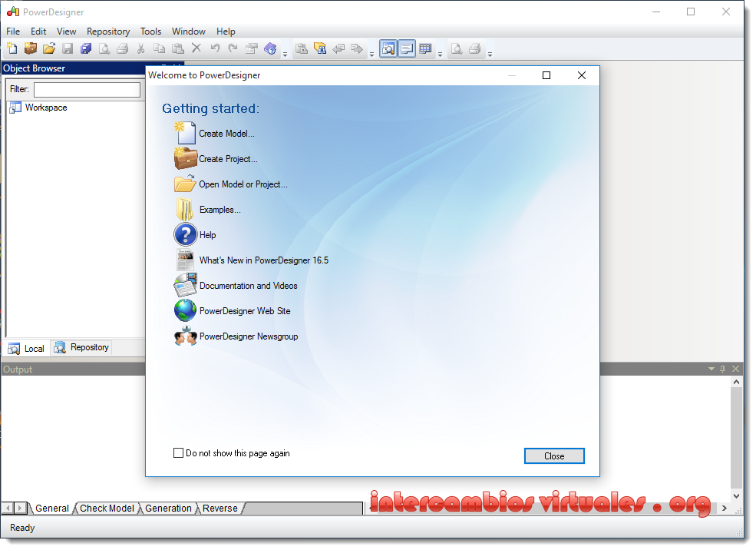This screenshot has width=756, height=550.
Task: Click the Paste as Shortcut clipboard icon
Action: point(302,48)
